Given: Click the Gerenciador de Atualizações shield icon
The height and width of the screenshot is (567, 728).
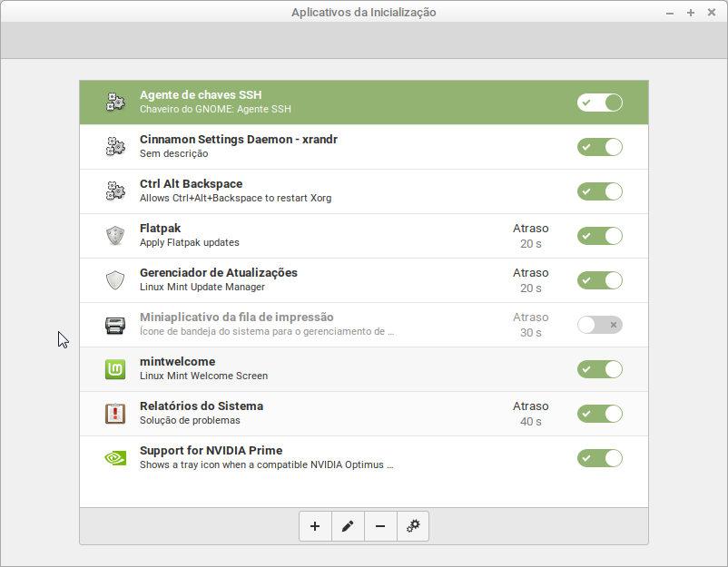Looking at the screenshot, I should tap(115, 280).
